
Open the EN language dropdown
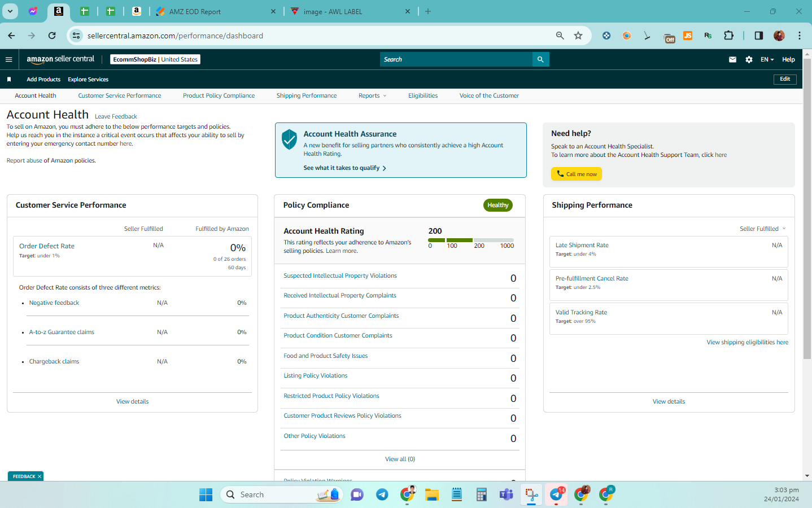(767, 59)
